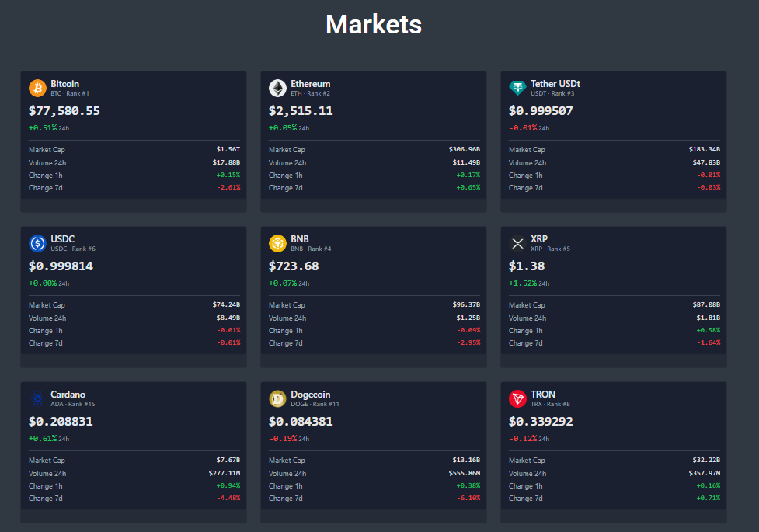Select Tether price $0.999507

pyautogui.click(x=541, y=111)
